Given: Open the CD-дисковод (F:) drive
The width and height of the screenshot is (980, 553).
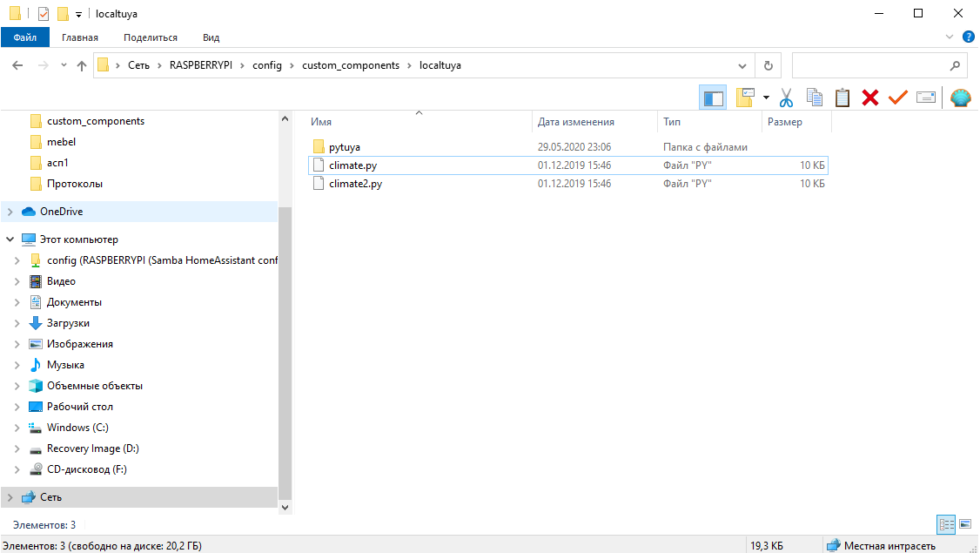Looking at the screenshot, I should 87,469.
